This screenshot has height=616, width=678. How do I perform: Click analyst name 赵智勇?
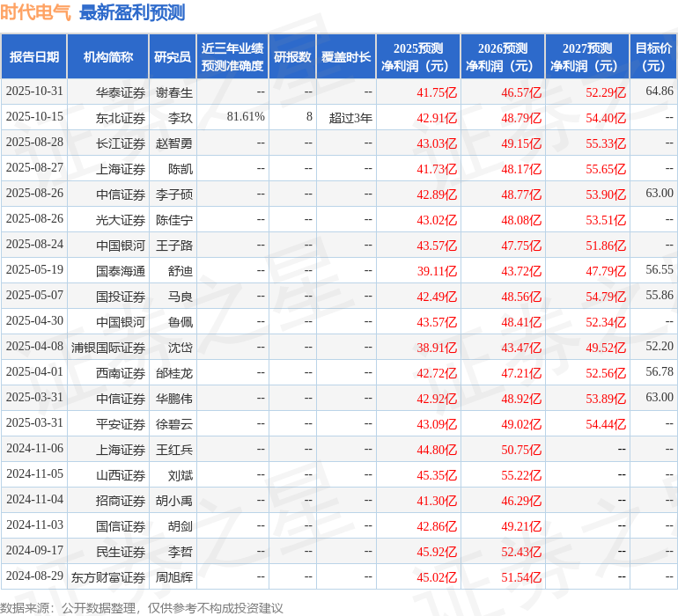tap(174, 143)
